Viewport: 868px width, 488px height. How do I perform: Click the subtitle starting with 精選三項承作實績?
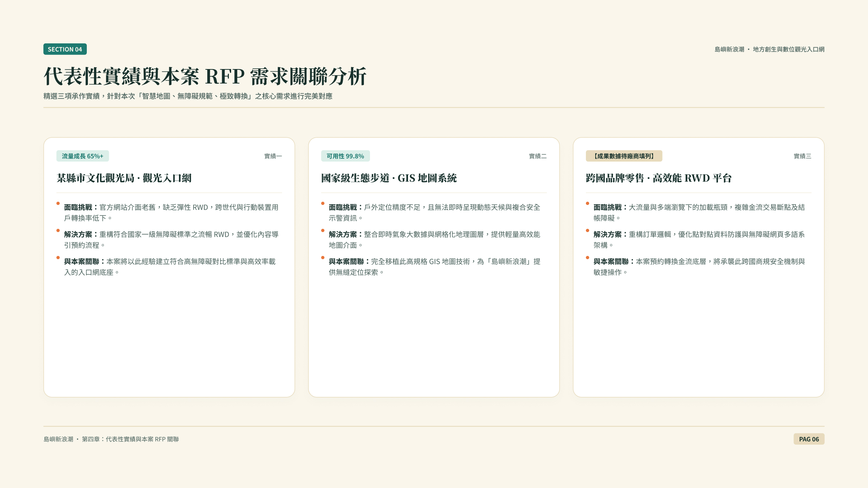tap(188, 96)
